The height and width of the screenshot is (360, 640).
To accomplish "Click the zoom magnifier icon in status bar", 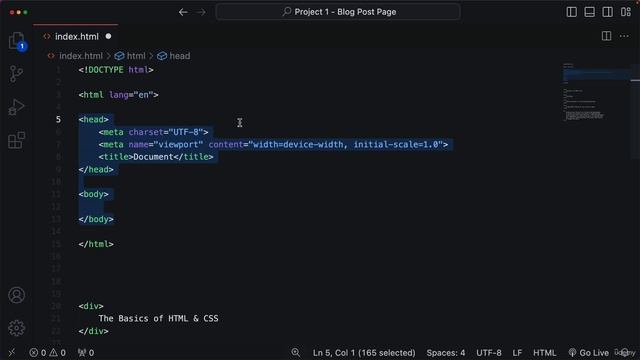I will tap(296, 353).
